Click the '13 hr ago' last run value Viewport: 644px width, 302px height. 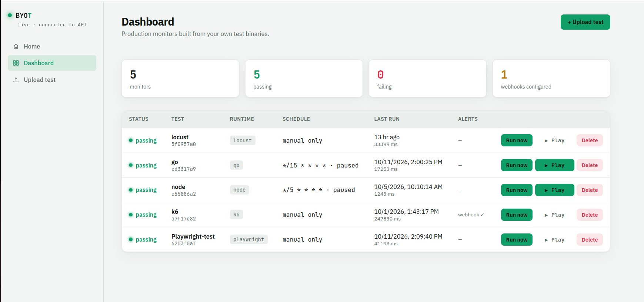coord(387,137)
